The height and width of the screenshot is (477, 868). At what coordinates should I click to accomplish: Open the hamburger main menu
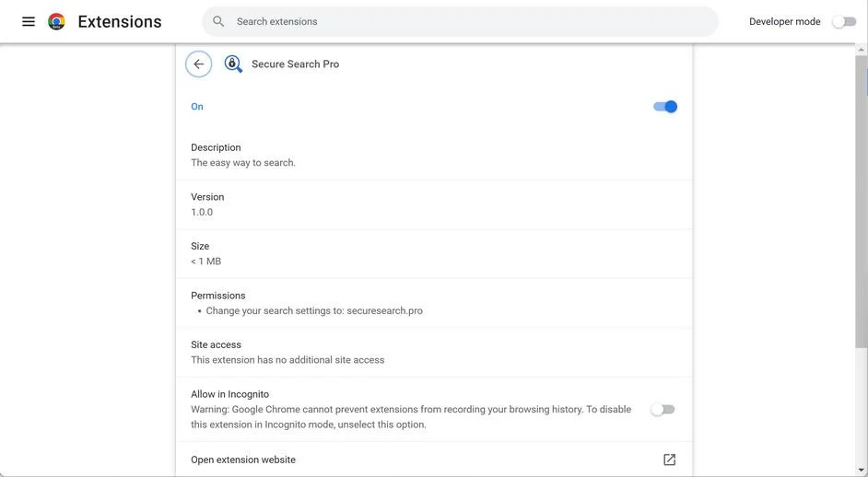[29, 21]
